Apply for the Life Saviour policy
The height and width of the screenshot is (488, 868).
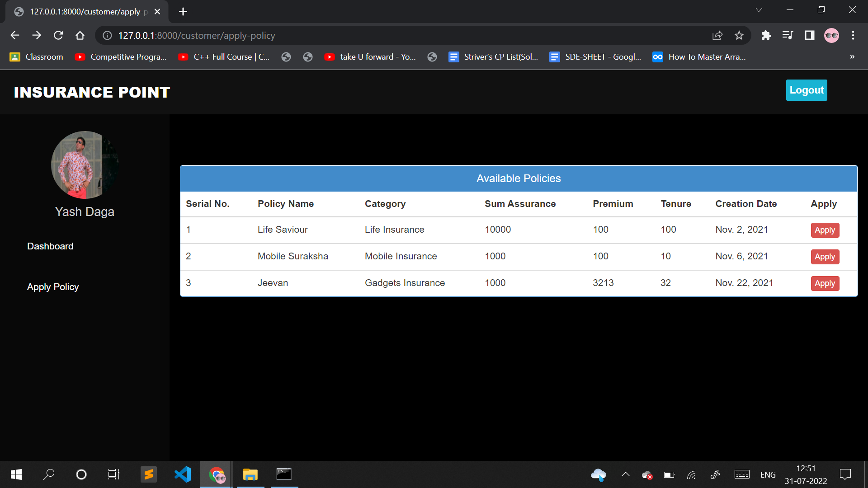[x=825, y=230]
